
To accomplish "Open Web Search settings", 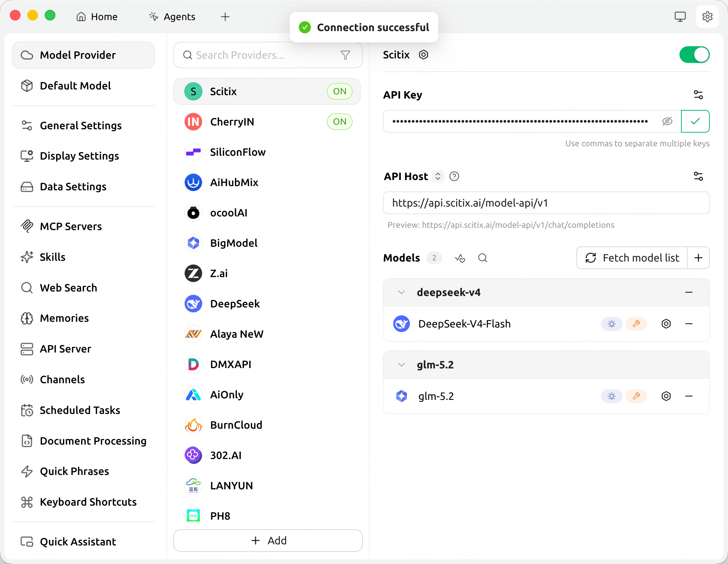I will point(83,288).
